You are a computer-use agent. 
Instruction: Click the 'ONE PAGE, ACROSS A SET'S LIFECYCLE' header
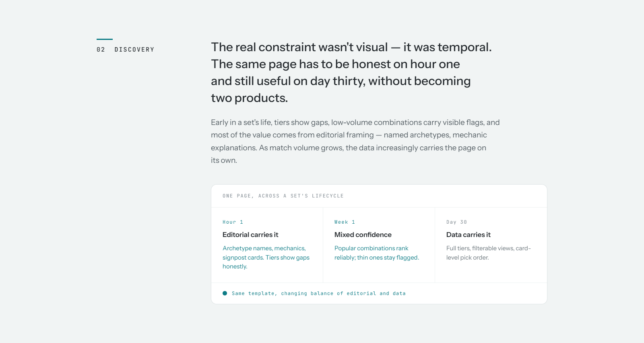click(283, 196)
